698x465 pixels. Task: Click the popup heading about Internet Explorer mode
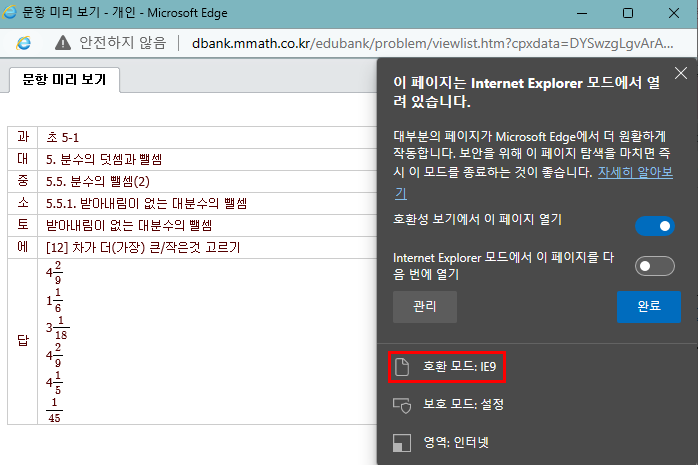527,92
